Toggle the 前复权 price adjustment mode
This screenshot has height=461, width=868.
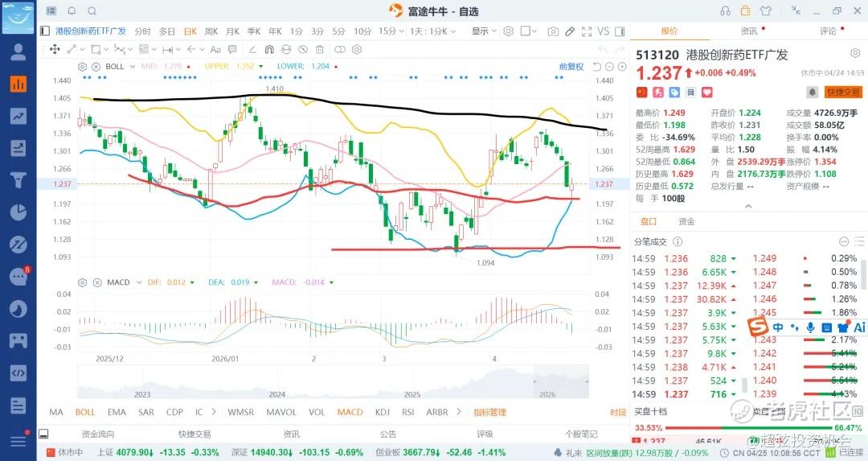click(571, 67)
